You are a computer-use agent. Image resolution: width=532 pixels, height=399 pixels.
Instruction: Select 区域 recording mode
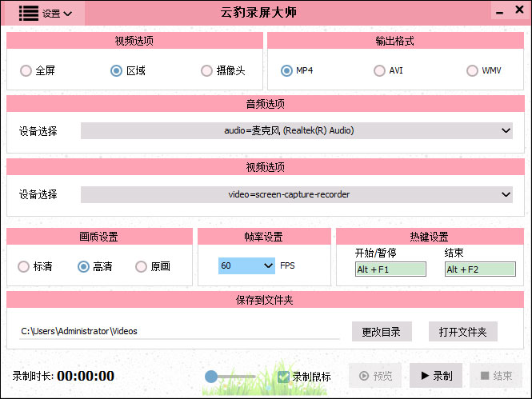point(128,70)
